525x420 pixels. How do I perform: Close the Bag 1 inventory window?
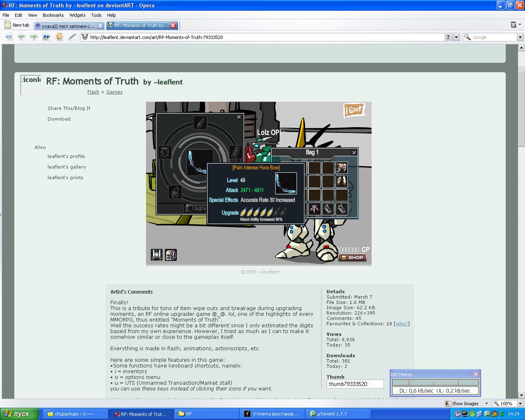click(x=354, y=153)
